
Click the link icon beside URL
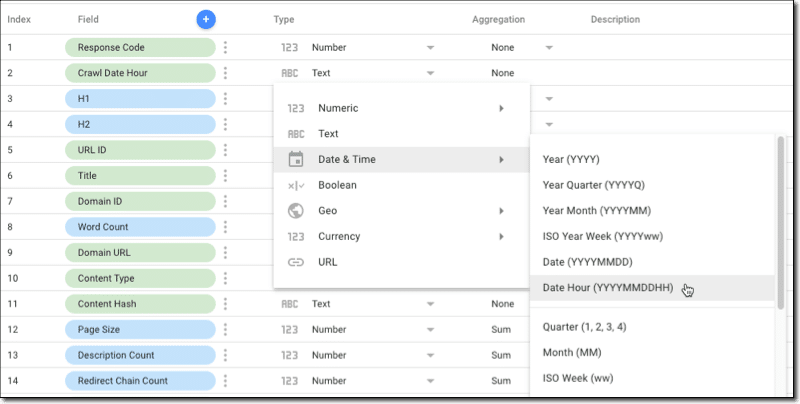pos(296,262)
